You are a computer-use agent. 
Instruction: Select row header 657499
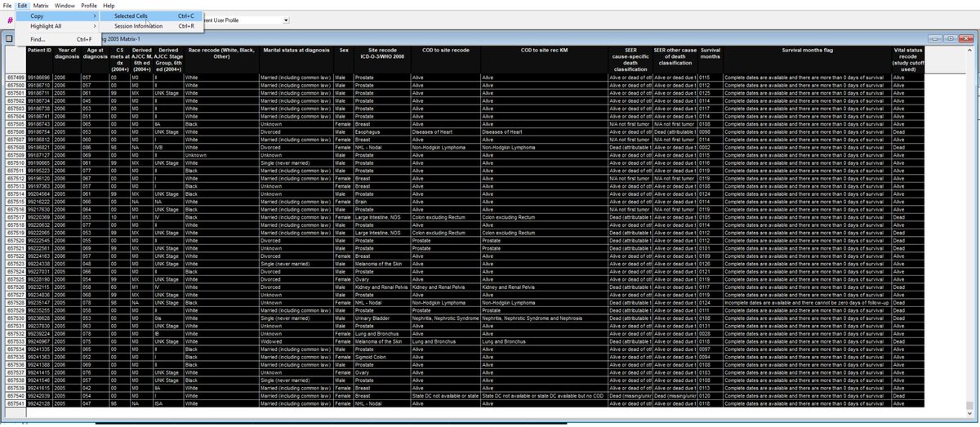click(16, 78)
